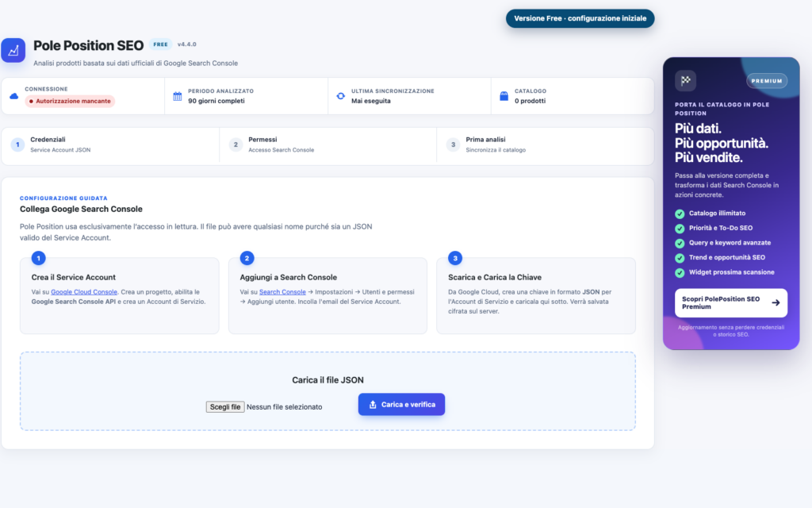Click the cloud icon beside Connessione
Viewport: 812px width, 508px height.
[x=14, y=96]
